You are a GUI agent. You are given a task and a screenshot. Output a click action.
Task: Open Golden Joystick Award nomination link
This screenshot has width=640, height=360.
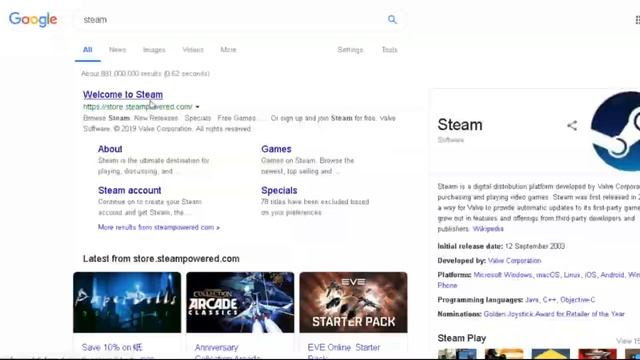[554, 314]
